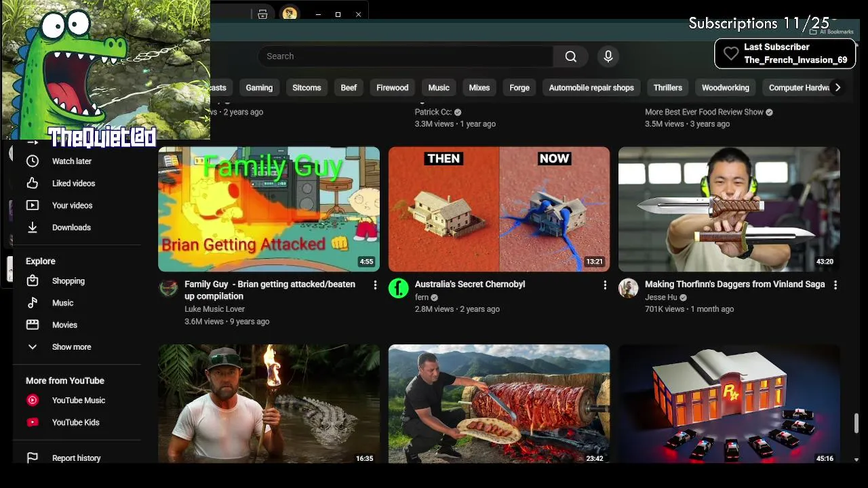Play the man with torch and alligator thumbnail
The width and height of the screenshot is (868, 488).
(269, 404)
